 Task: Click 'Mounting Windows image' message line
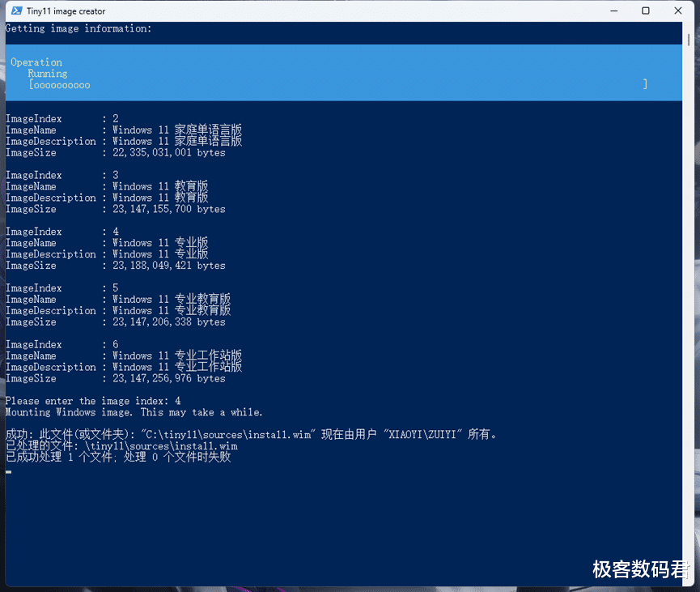(134, 412)
